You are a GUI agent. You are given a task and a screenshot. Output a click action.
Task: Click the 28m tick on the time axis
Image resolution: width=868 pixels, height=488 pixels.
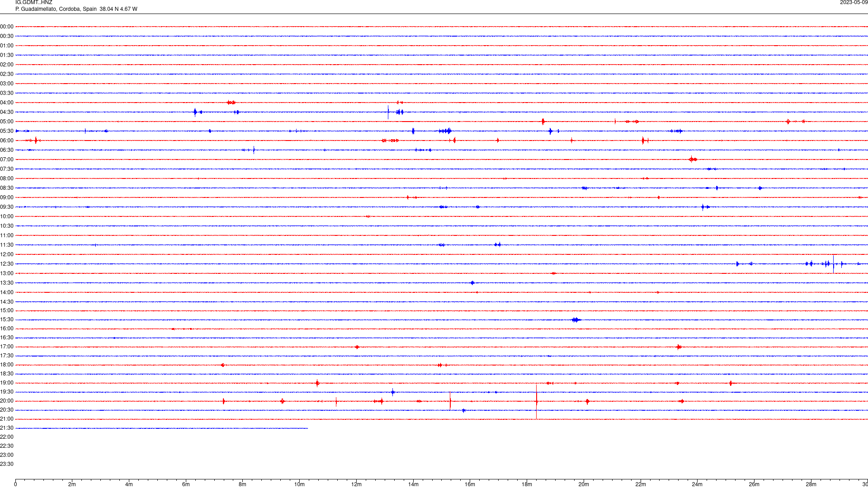tap(811, 484)
